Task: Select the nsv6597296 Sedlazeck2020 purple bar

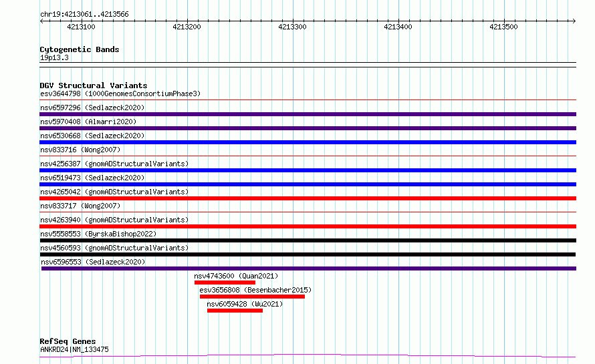Action: (x=308, y=114)
